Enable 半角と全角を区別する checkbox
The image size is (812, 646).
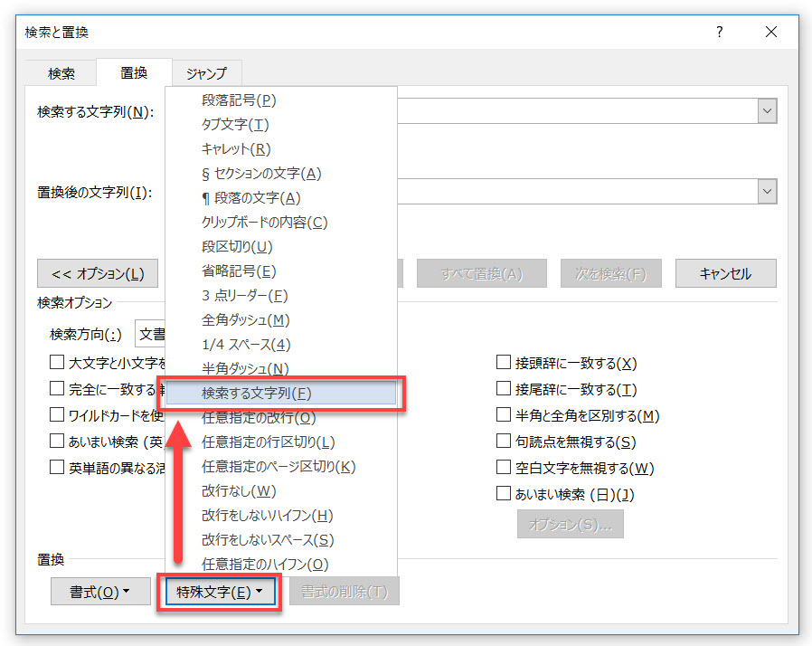tap(504, 414)
